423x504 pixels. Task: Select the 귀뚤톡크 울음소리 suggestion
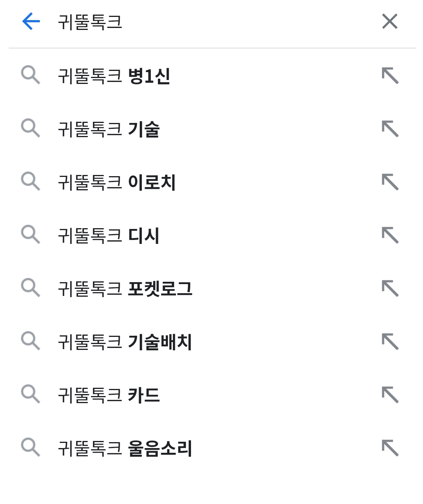coord(125,448)
